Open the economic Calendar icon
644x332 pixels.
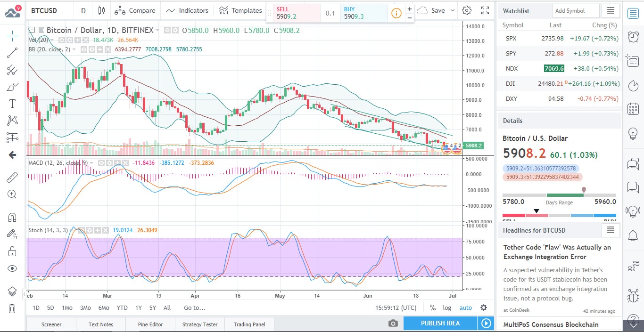(633, 109)
